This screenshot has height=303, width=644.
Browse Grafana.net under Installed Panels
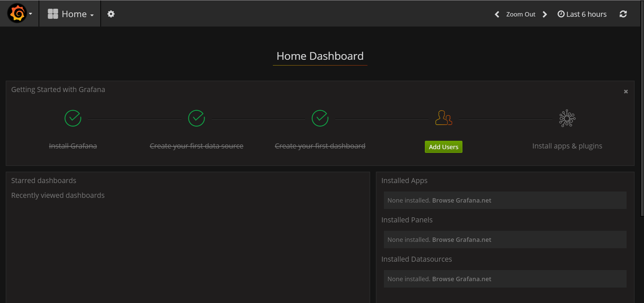pos(461,240)
